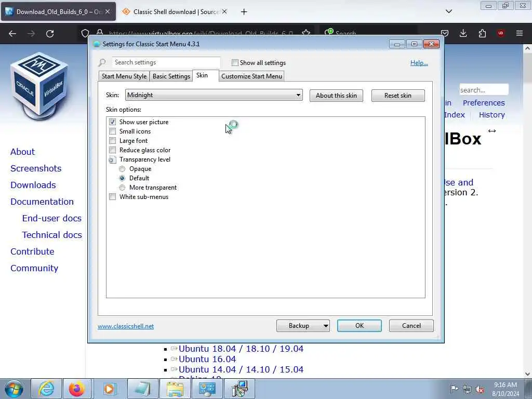Click the Windows Start orb

click(x=14, y=389)
